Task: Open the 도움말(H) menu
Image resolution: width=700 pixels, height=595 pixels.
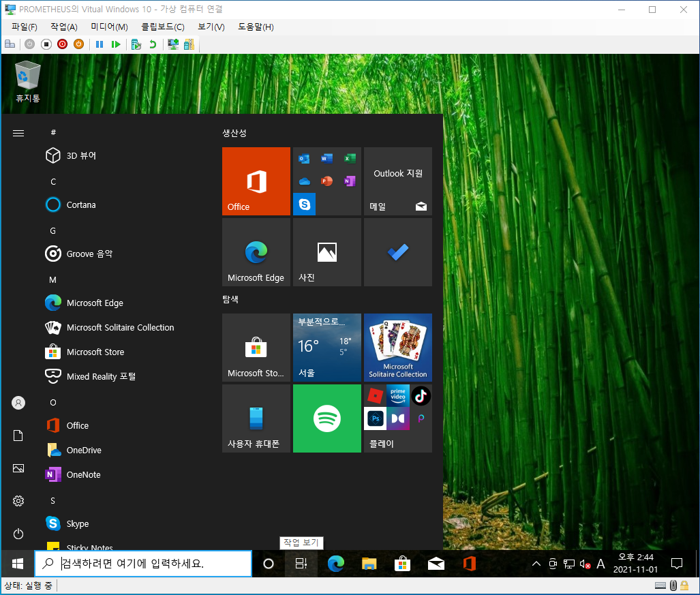Action: pos(256,27)
